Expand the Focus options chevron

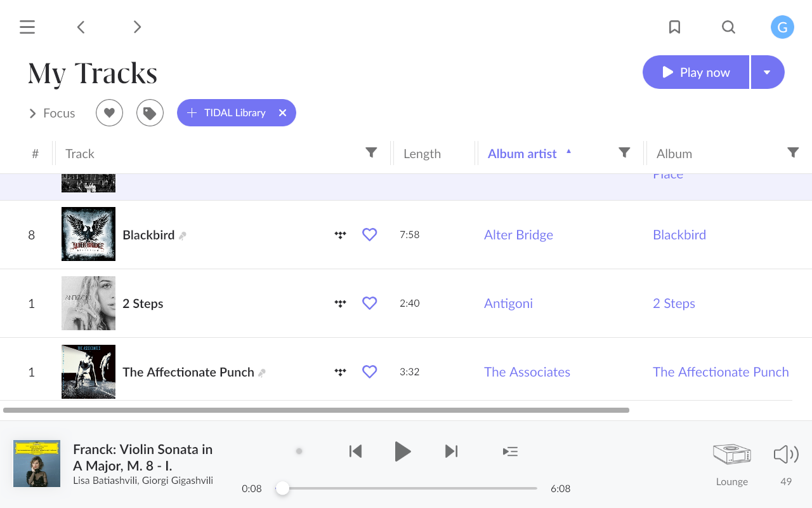(33, 114)
